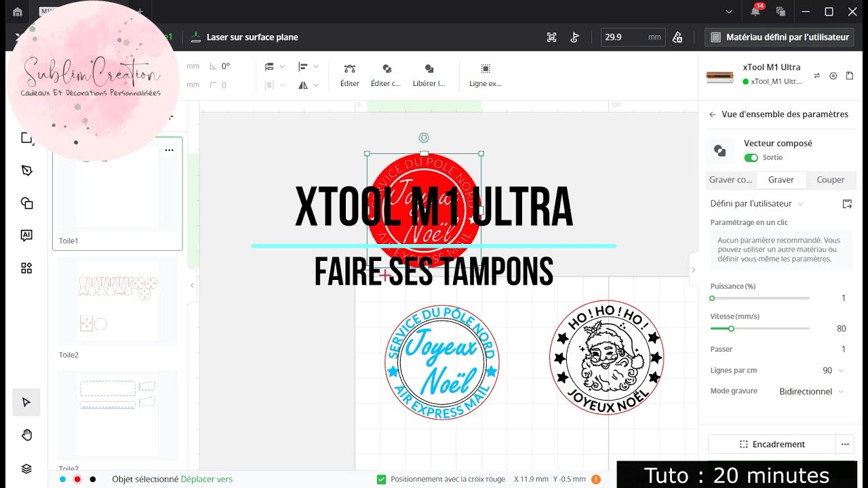Select the black layer color dot
This screenshot has width=868, height=488.
93,479
